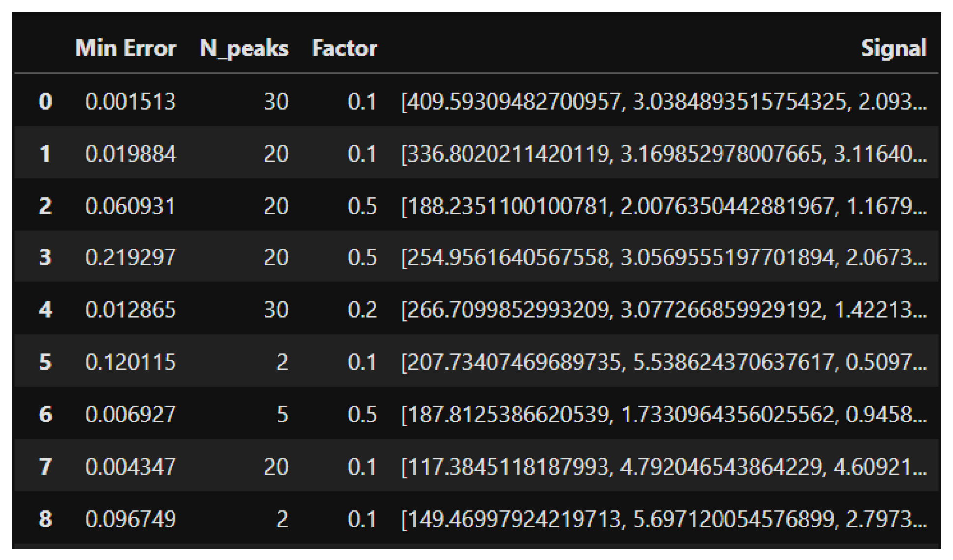The width and height of the screenshot is (953, 560).
Task: Click the Signal cell starting with 409.593
Action: point(664,102)
